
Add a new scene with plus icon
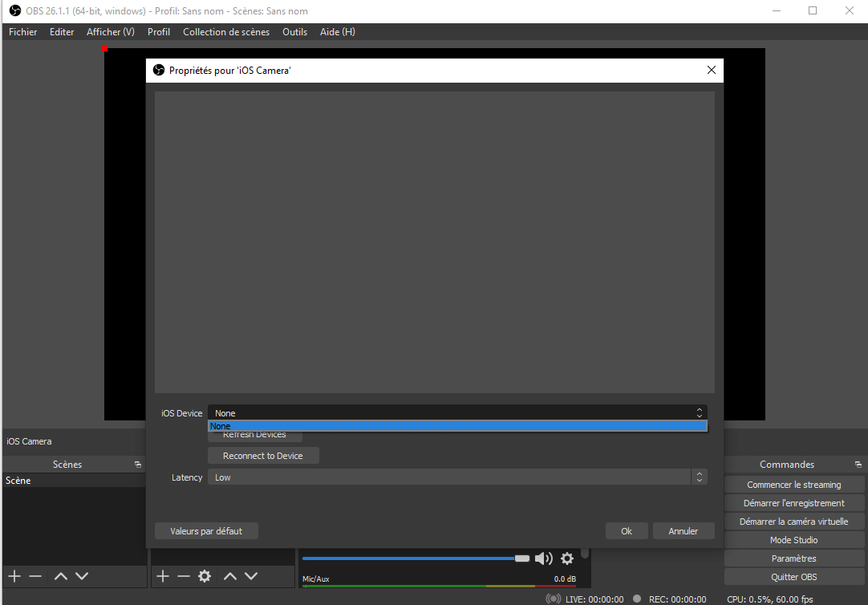(14, 576)
